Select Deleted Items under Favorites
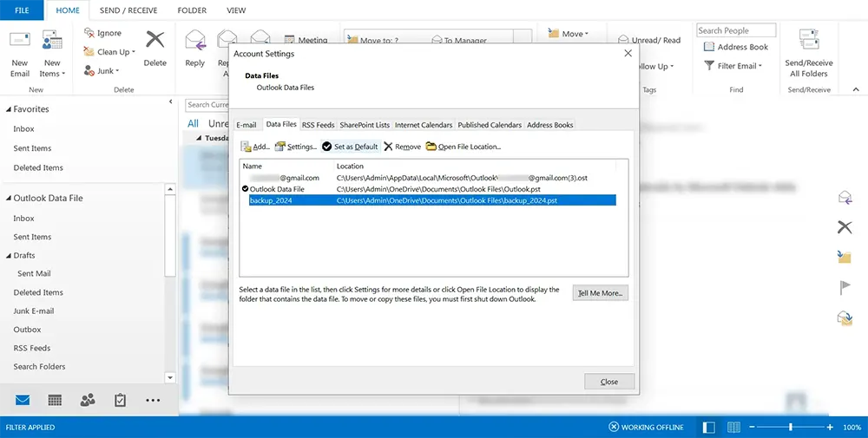The width and height of the screenshot is (868, 438). click(38, 167)
